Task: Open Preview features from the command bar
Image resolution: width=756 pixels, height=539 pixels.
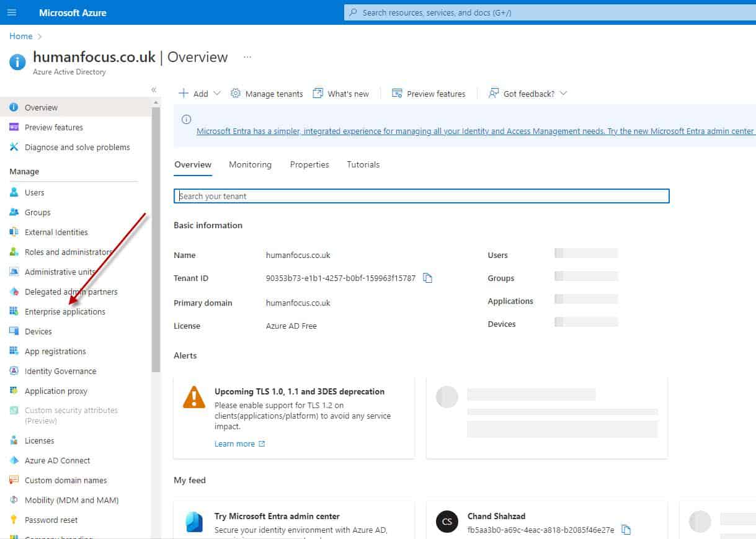Action: (x=435, y=93)
